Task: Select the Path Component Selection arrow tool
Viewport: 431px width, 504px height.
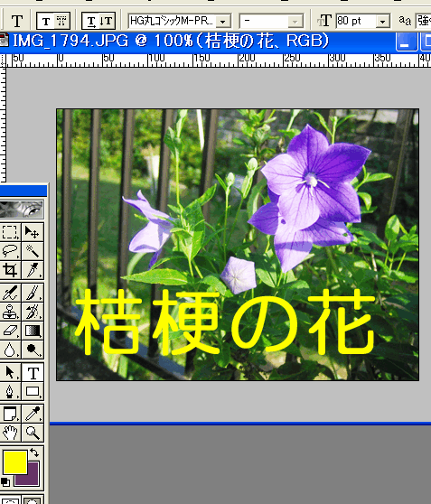Action: pyautogui.click(x=10, y=372)
